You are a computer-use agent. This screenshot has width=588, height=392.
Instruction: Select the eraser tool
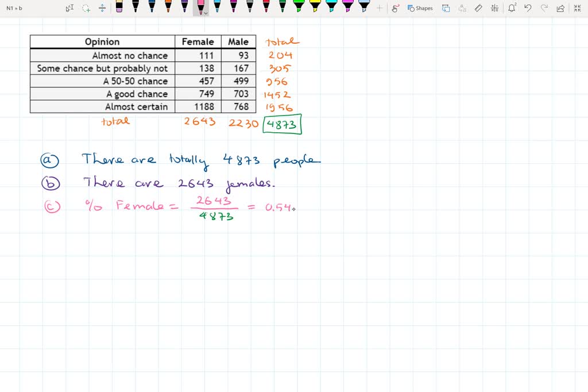tap(119, 7)
